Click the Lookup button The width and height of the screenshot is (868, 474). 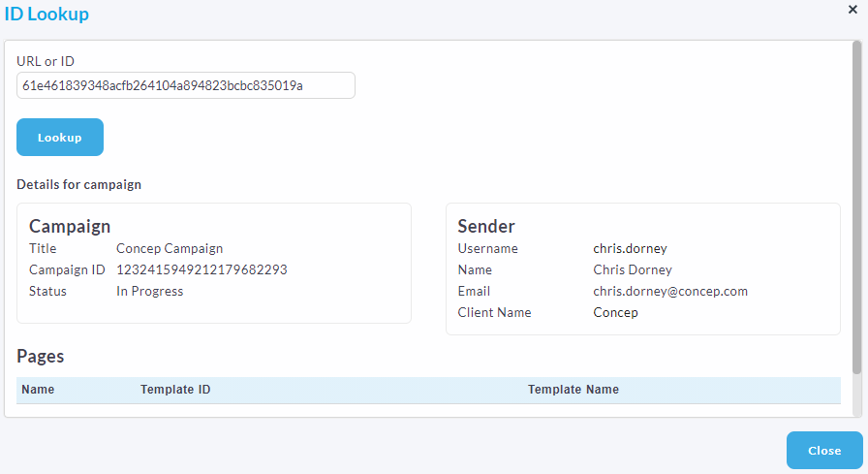coord(60,138)
